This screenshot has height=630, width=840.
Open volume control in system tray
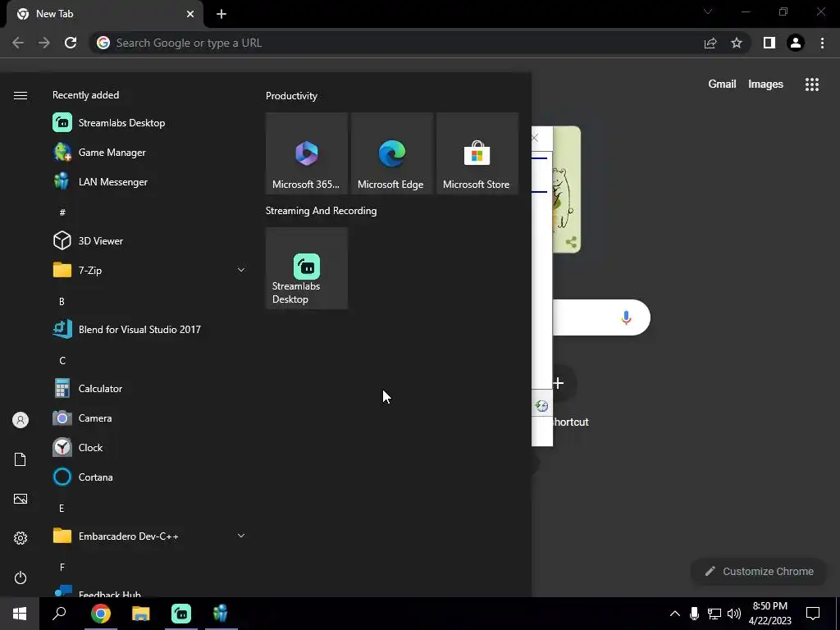point(734,614)
